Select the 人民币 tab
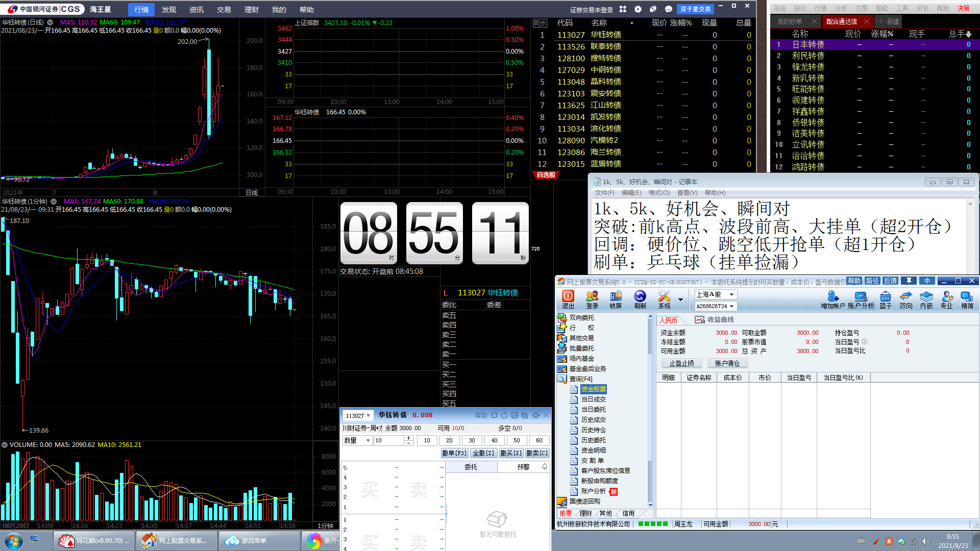Viewport: 980px width, 551px height. pyautogui.click(x=668, y=320)
